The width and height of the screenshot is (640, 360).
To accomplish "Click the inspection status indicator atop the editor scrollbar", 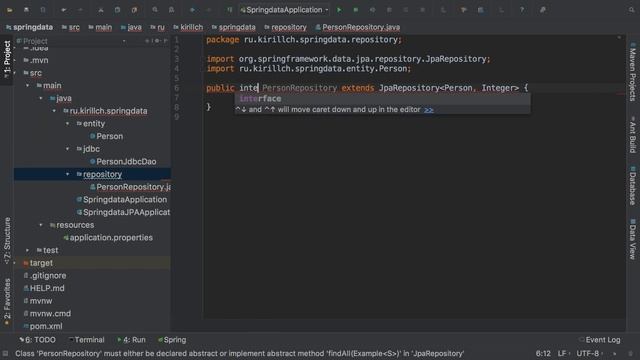I will click(x=619, y=38).
